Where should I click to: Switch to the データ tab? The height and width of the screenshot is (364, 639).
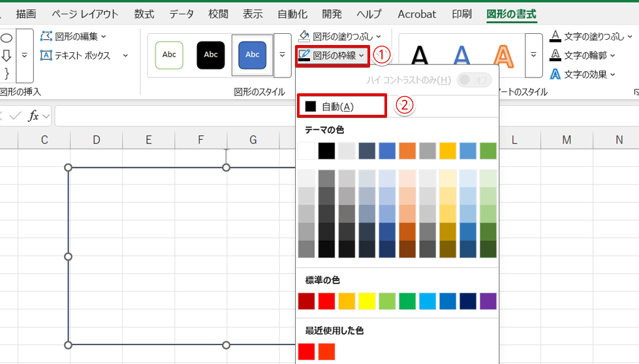tap(181, 14)
